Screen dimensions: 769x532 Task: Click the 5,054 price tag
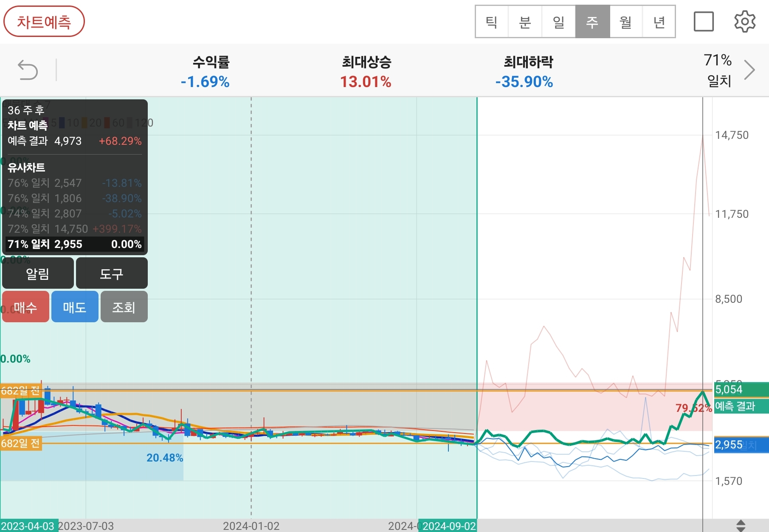pos(741,389)
